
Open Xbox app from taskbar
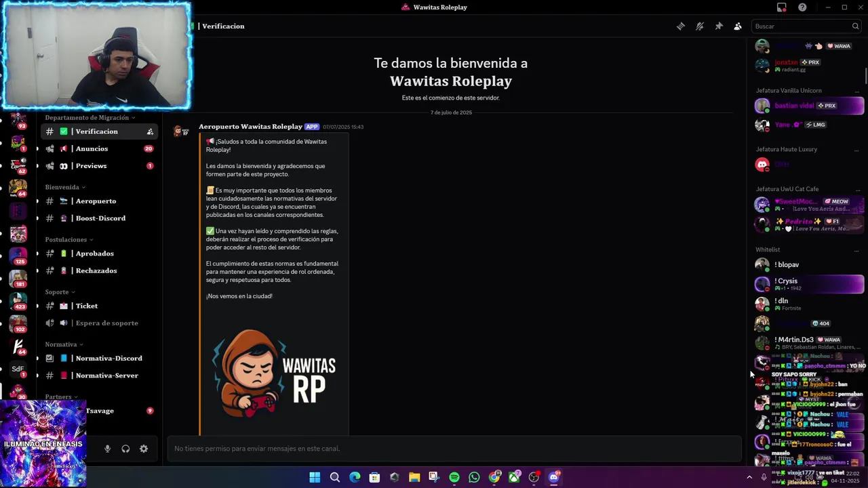pyautogui.click(x=514, y=478)
